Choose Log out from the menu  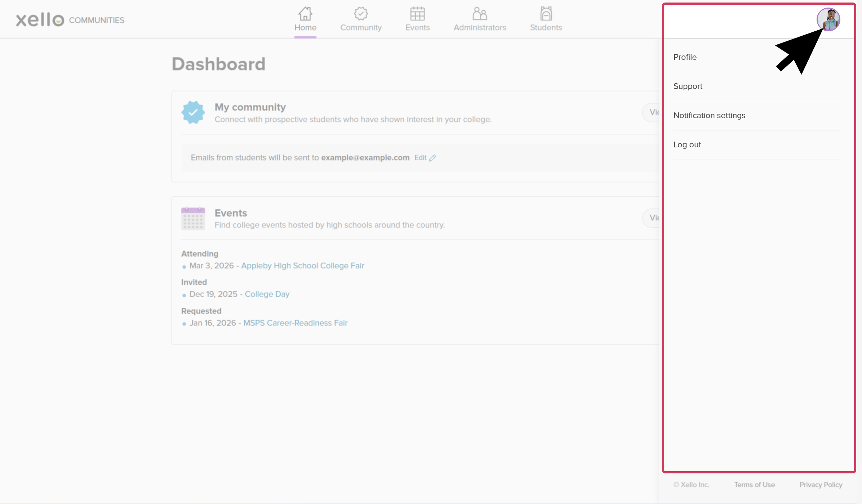click(687, 144)
